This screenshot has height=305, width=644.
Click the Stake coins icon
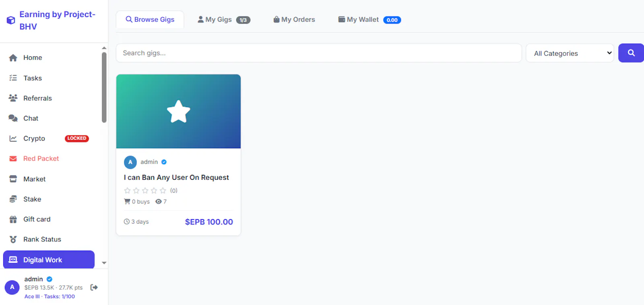point(13,199)
